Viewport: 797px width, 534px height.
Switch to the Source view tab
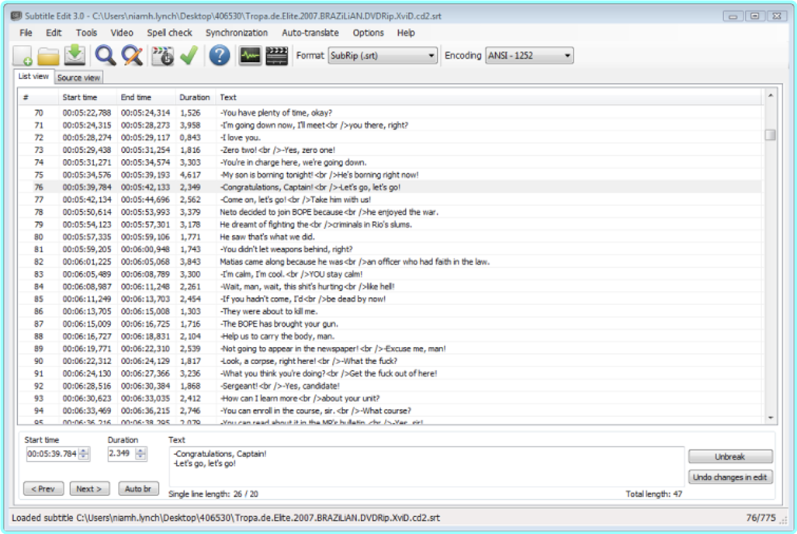pos(78,77)
